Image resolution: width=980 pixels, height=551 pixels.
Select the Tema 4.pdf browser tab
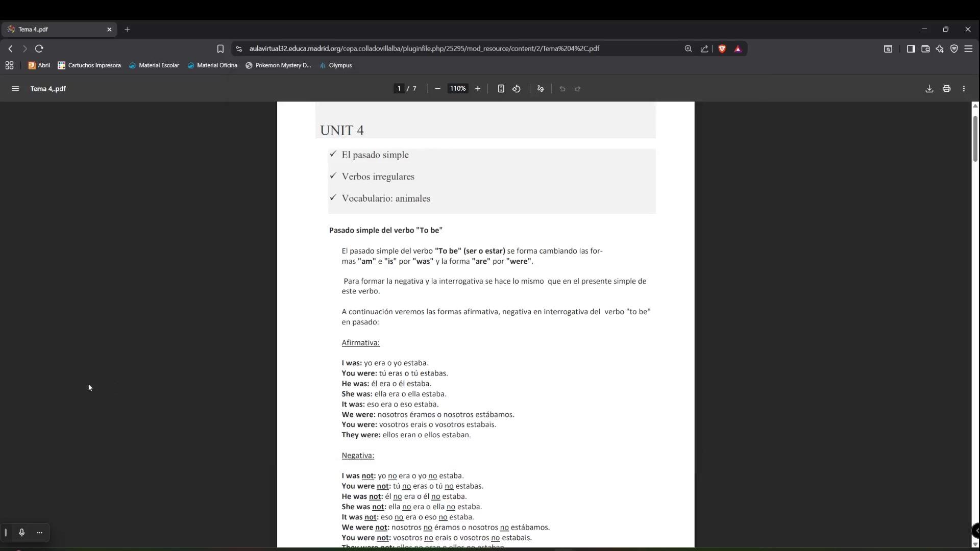click(x=56, y=30)
